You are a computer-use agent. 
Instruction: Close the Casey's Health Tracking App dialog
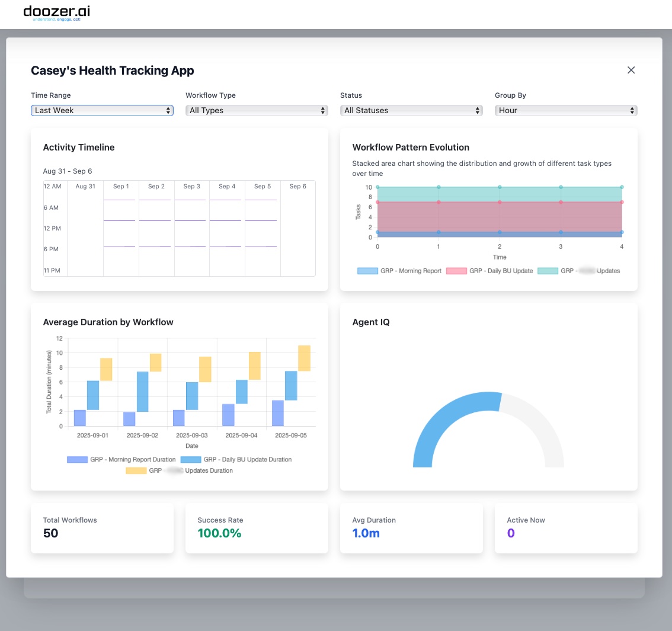pyautogui.click(x=631, y=70)
